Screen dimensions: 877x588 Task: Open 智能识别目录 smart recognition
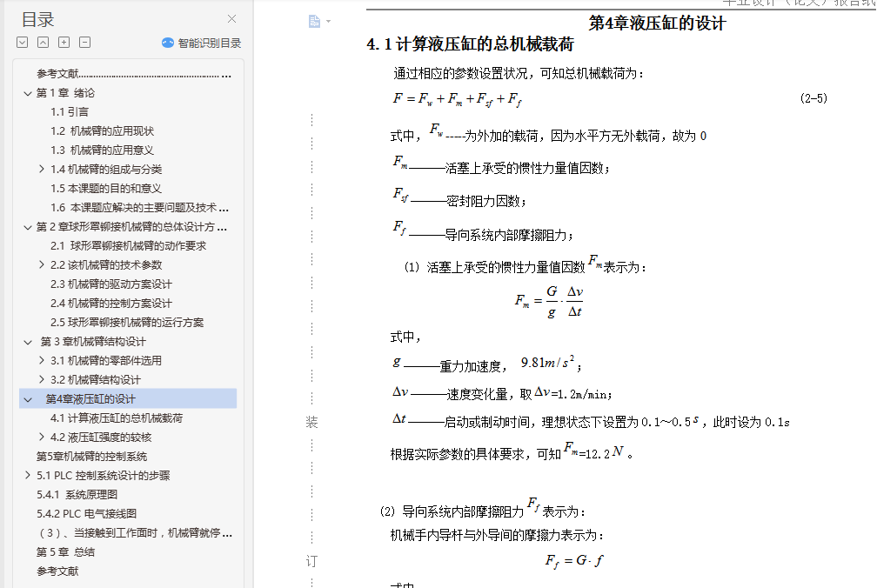[x=201, y=43]
